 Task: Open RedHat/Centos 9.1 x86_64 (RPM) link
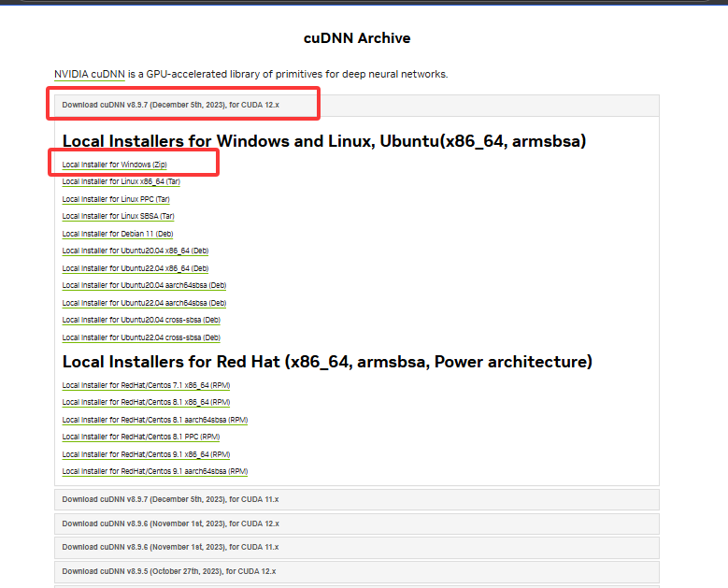pyautogui.click(x=146, y=454)
